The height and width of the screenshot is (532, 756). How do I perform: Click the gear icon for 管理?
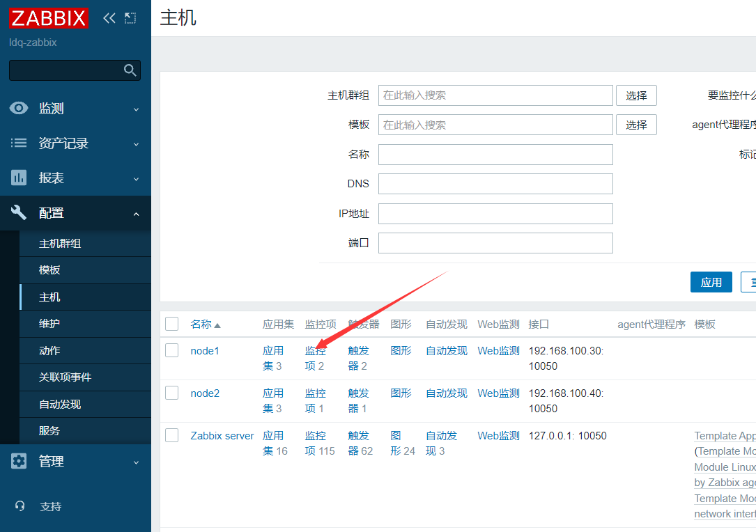click(x=19, y=461)
